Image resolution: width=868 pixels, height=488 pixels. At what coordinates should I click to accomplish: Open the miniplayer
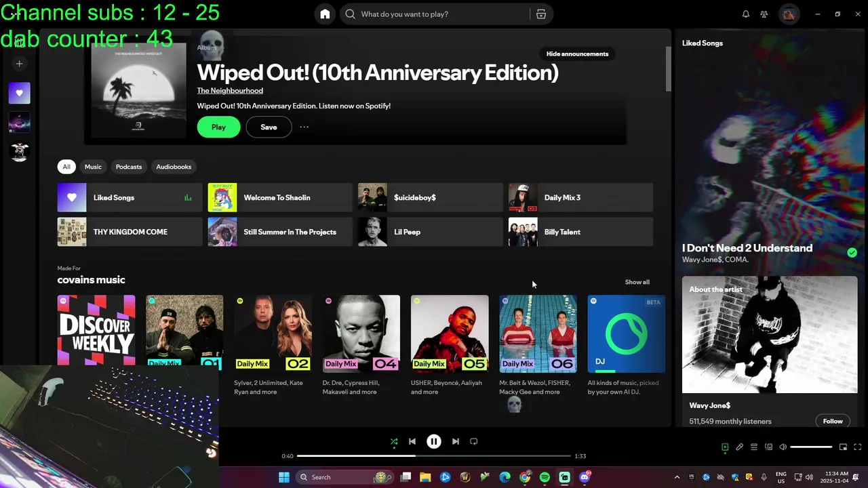[x=843, y=447]
